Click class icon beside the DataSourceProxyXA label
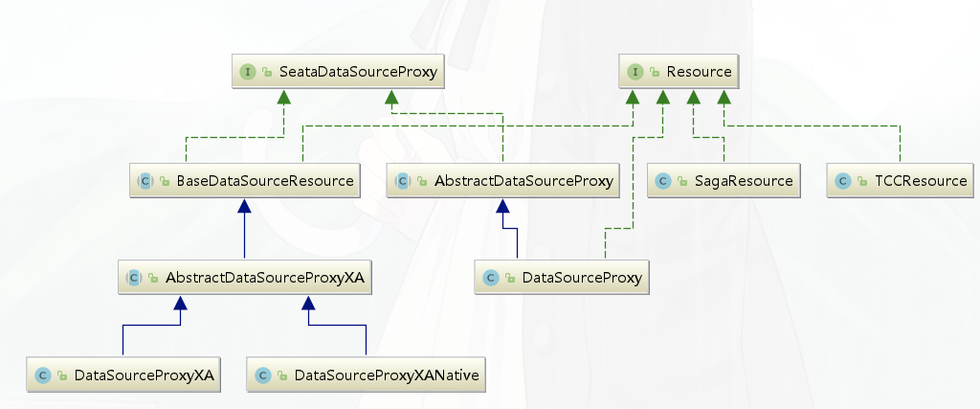Image resolution: width=980 pixels, height=409 pixels. pyautogui.click(x=42, y=375)
